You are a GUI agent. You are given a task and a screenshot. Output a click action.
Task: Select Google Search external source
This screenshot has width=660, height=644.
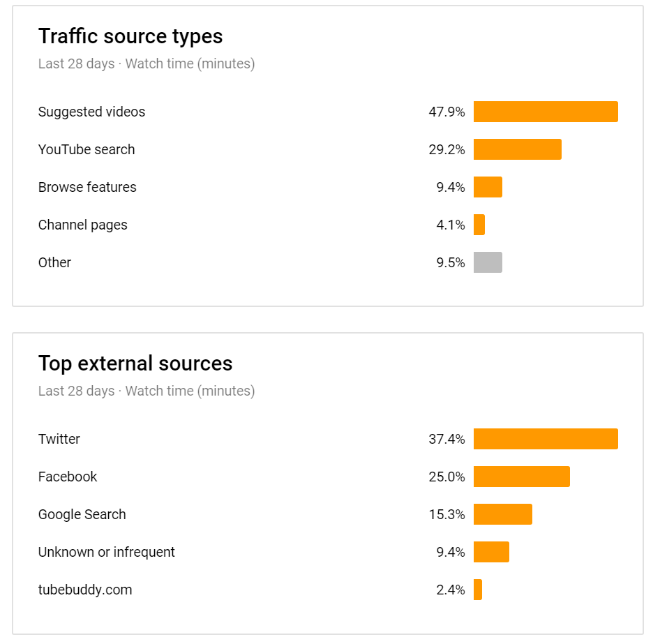82,514
